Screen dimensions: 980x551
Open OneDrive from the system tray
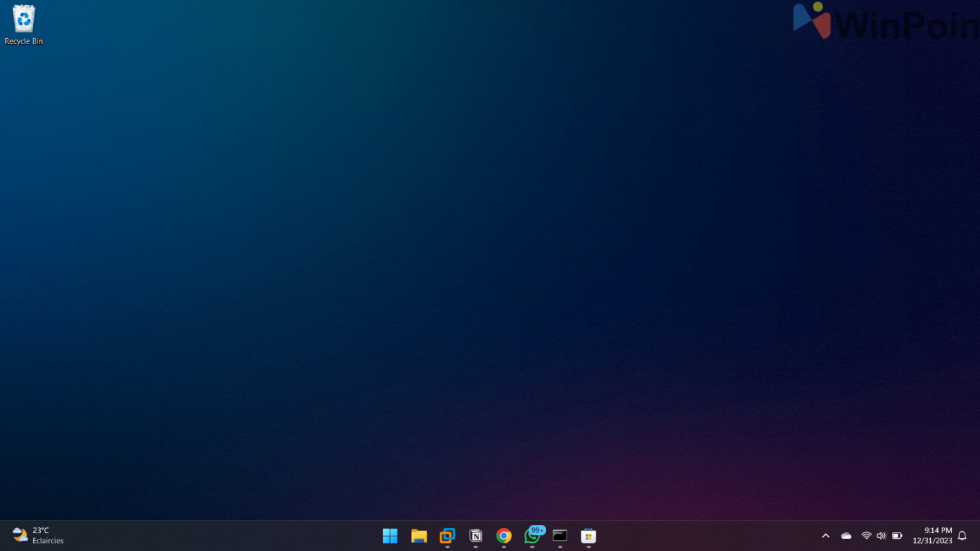845,536
